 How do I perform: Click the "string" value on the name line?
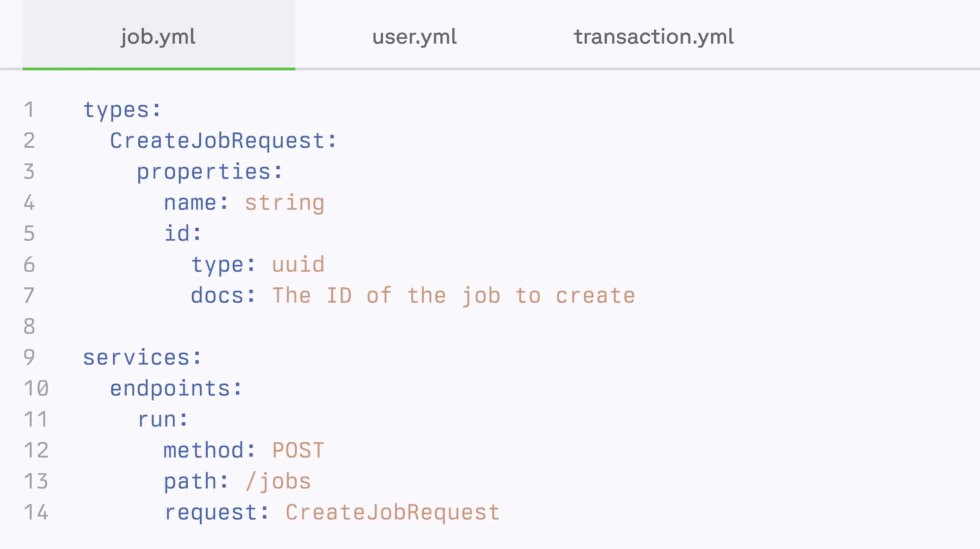click(x=284, y=202)
